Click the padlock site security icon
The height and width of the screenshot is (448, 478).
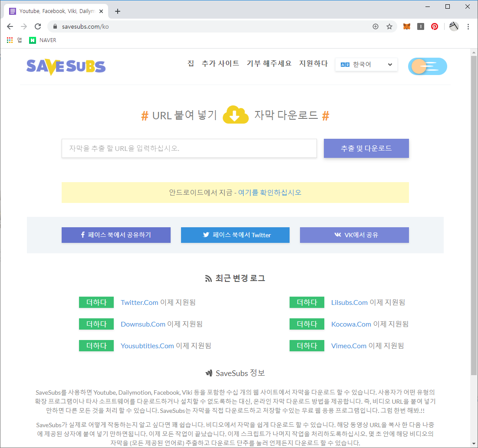click(x=55, y=26)
